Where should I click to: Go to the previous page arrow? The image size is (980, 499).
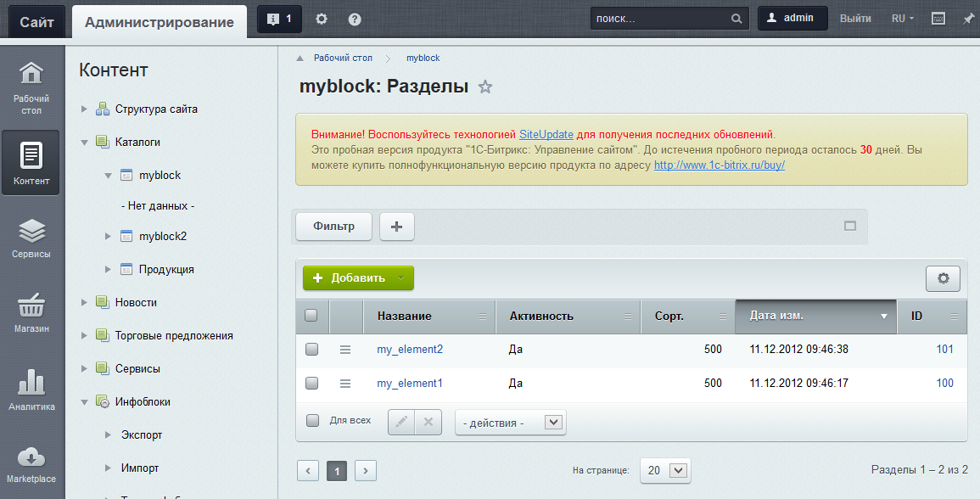[x=308, y=471]
